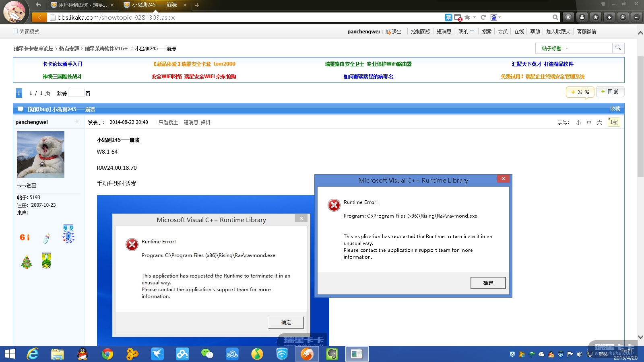
Task: Open a new tab with the plus button
Action: click(x=197, y=5)
